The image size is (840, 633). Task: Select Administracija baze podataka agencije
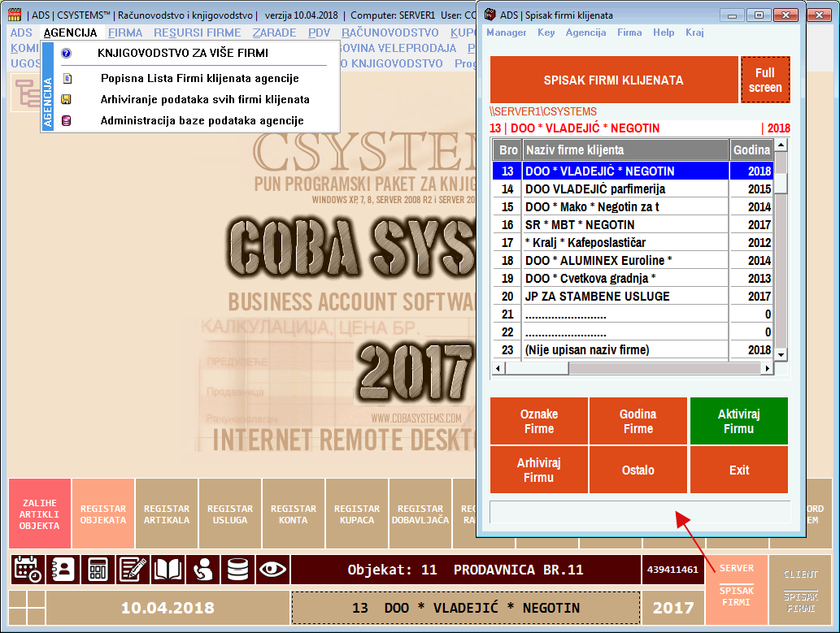tap(202, 120)
